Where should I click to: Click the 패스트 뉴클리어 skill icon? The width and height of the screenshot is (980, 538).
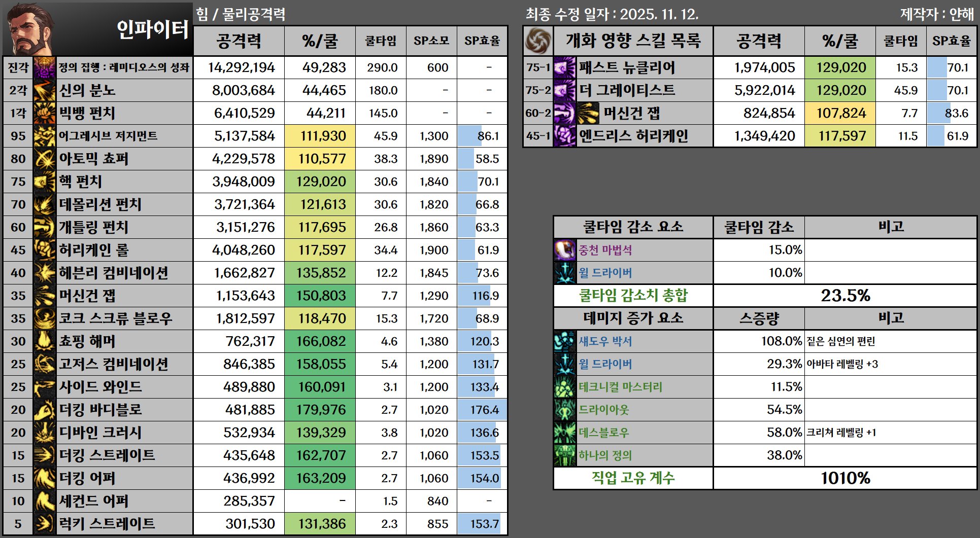click(x=564, y=67)
